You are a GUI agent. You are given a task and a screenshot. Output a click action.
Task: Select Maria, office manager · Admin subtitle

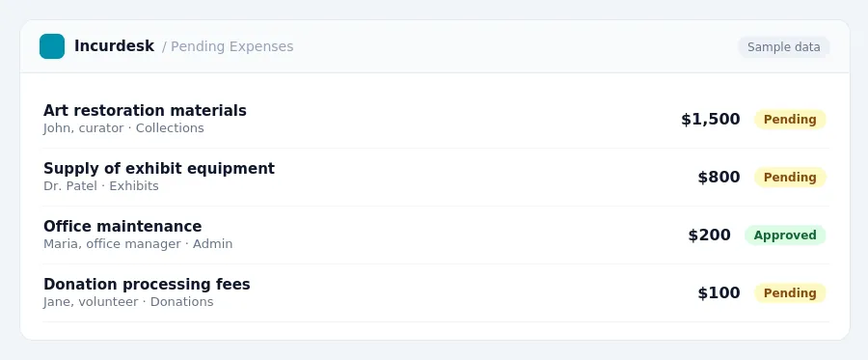(x=138, y=243)
